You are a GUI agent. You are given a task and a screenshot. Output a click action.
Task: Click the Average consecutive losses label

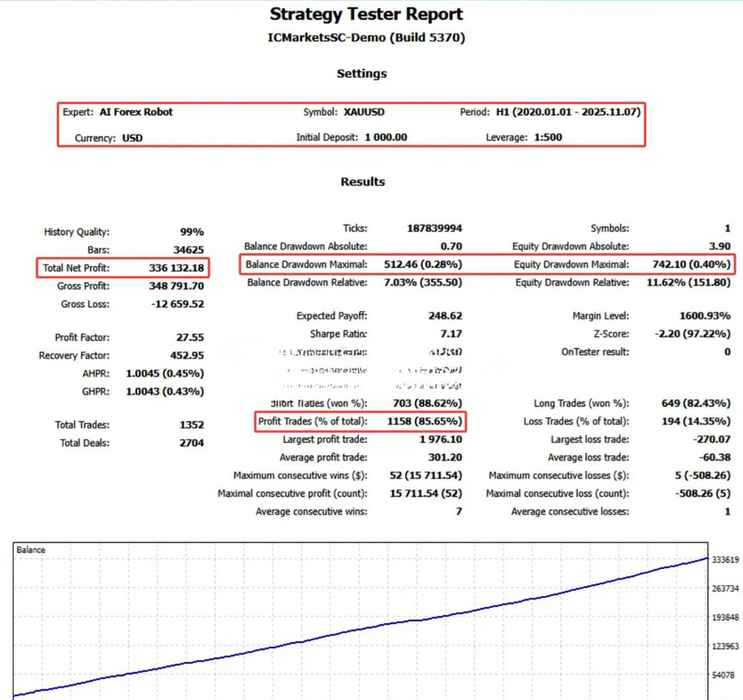(x=570, y=511)
